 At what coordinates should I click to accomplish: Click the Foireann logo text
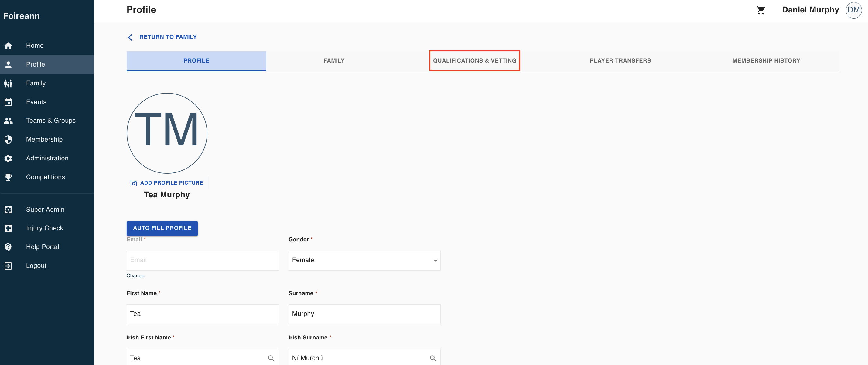22,16
